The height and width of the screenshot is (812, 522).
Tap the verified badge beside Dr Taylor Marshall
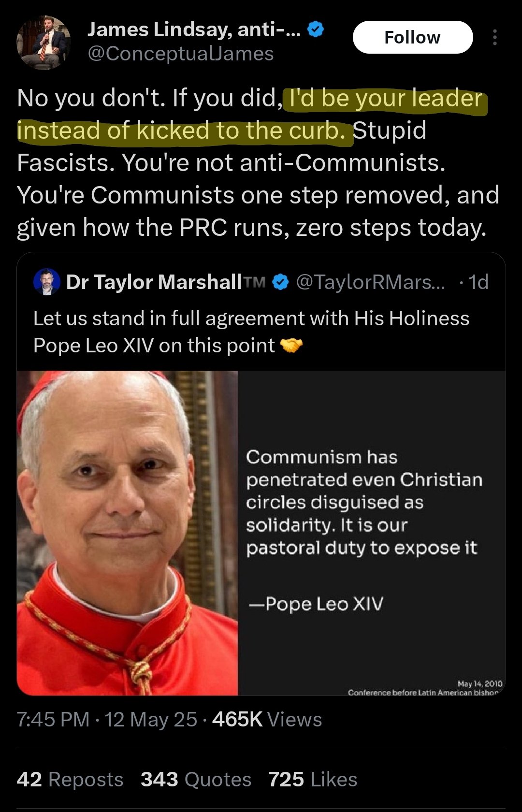point(280,282)
